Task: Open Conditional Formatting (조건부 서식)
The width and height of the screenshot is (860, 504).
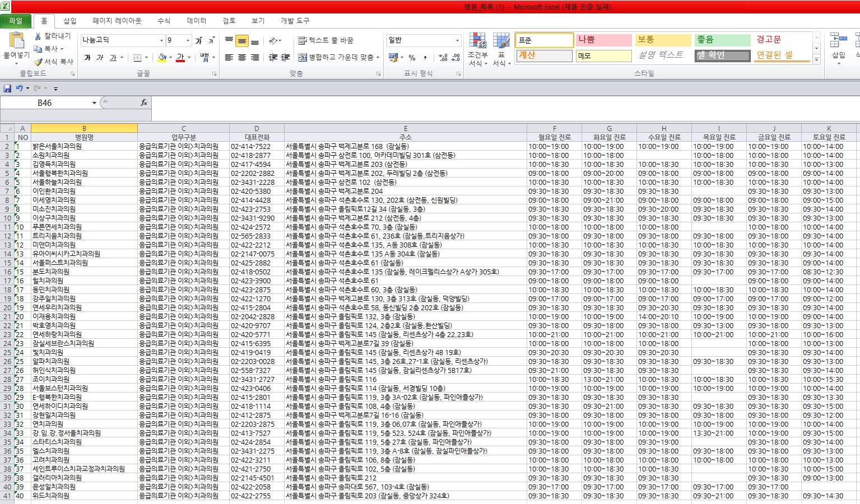Action: pyautogui.click(x=478, y=49)
